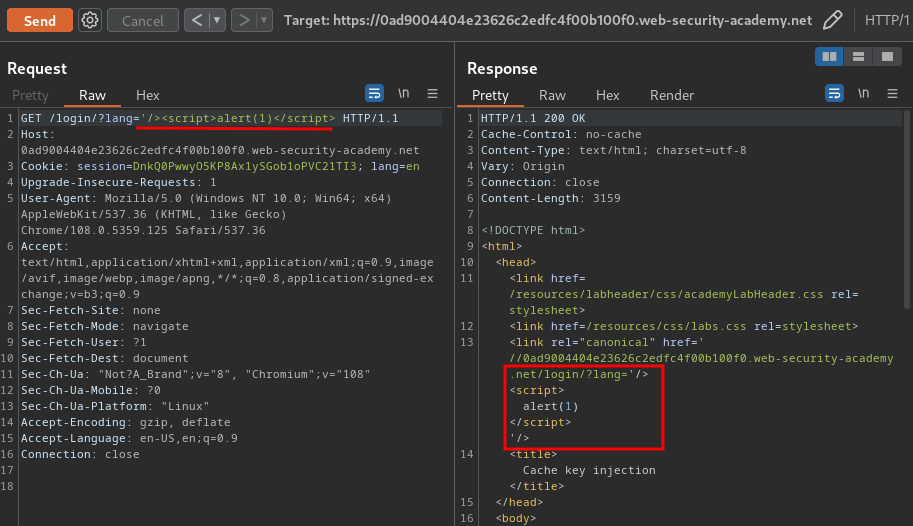The height and width of the screenshot is (526, 913).
Task: Select Request Raw tab
Action: tap(92, 95)
